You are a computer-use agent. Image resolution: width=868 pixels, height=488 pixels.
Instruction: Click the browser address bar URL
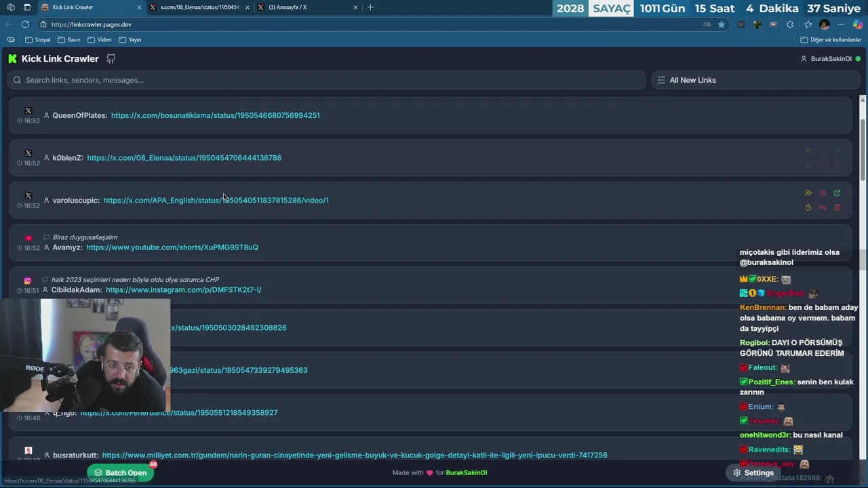(92, 24)
